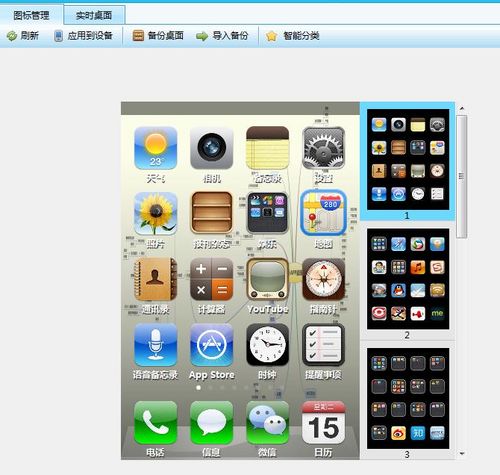Image resolution: width=500 pixels, height=475 pixels.
Task: Select page 1 thumbnail
Action: click(408, 160)
